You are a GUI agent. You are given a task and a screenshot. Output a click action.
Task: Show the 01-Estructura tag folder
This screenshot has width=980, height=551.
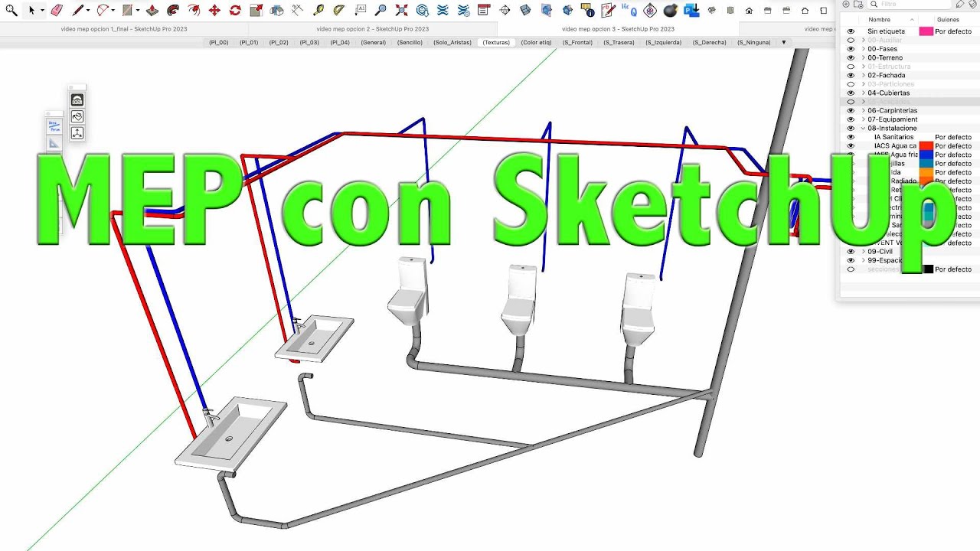click(x=851, y=67)
